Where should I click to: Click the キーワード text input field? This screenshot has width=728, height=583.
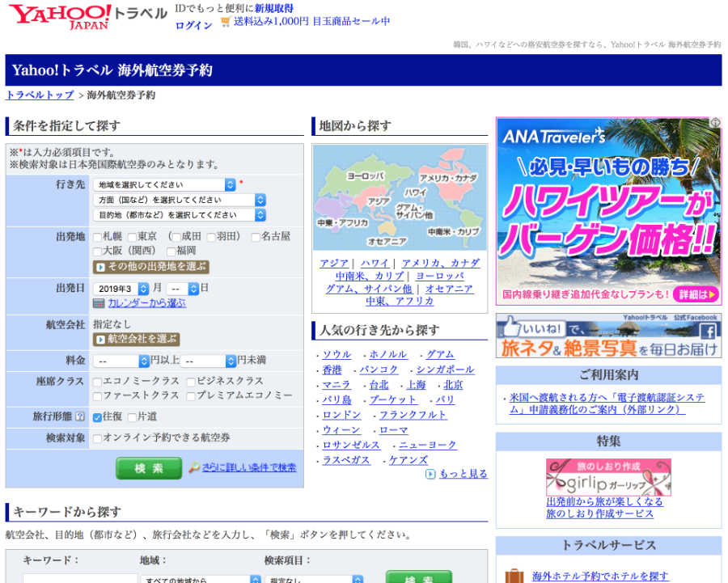80,579
